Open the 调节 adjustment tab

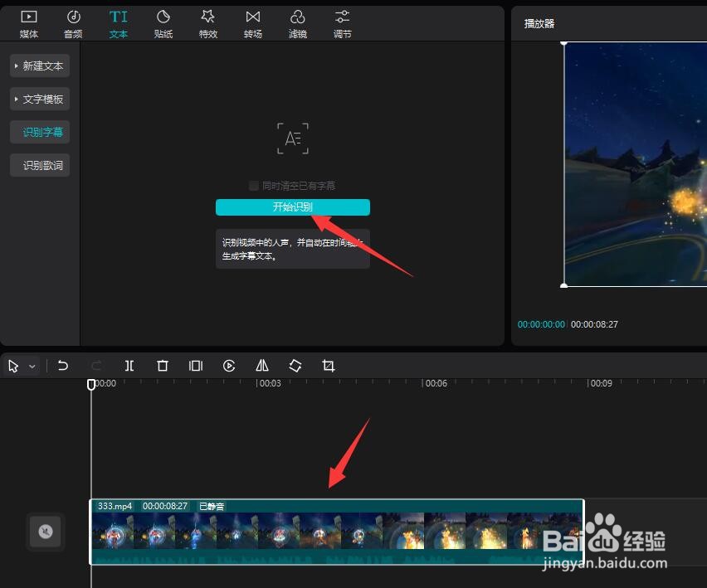[x=342, y=24]
